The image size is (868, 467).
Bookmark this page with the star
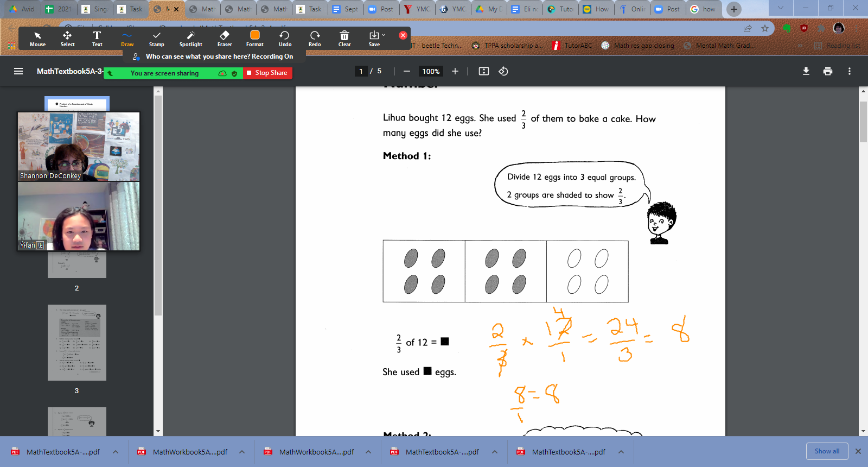pos(765,28)
